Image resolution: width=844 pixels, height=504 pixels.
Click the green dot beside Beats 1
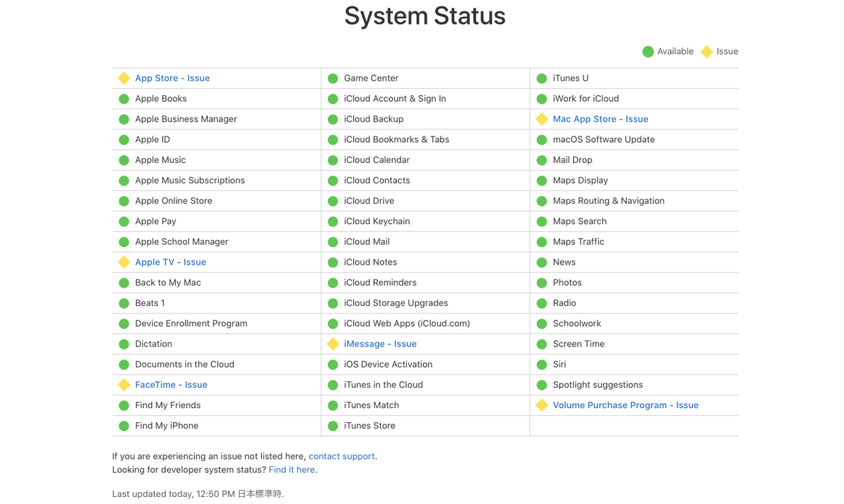(124, 303)
